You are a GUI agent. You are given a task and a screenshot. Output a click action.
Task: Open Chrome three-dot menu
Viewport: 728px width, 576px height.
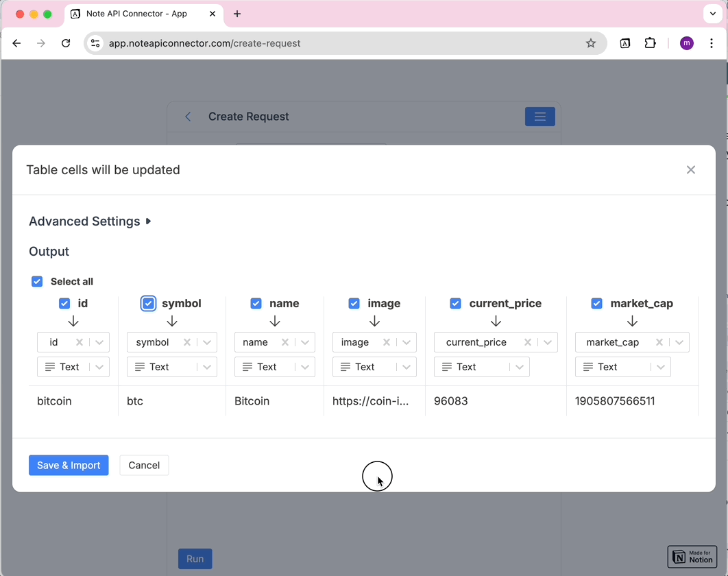(712, 43)
